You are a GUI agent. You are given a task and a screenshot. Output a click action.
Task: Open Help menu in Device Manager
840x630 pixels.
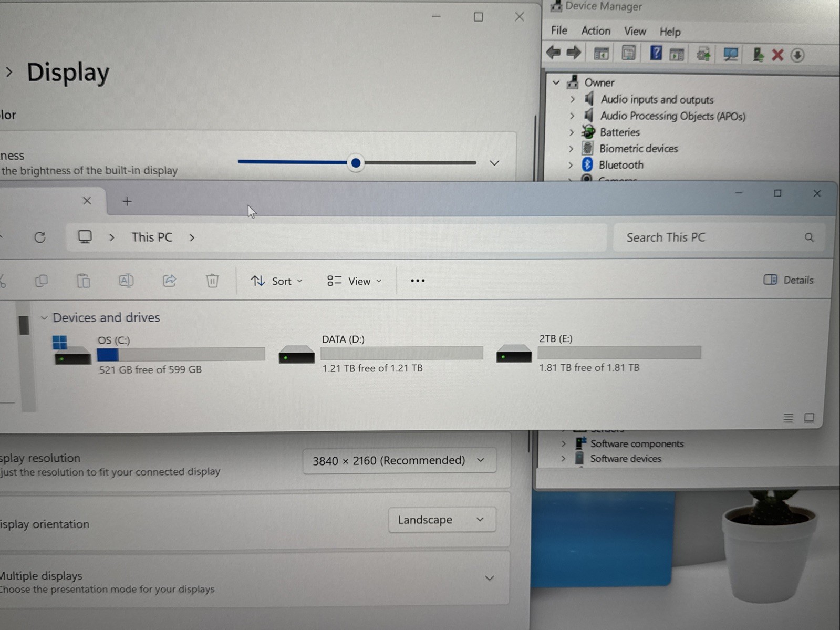(670, 32)
